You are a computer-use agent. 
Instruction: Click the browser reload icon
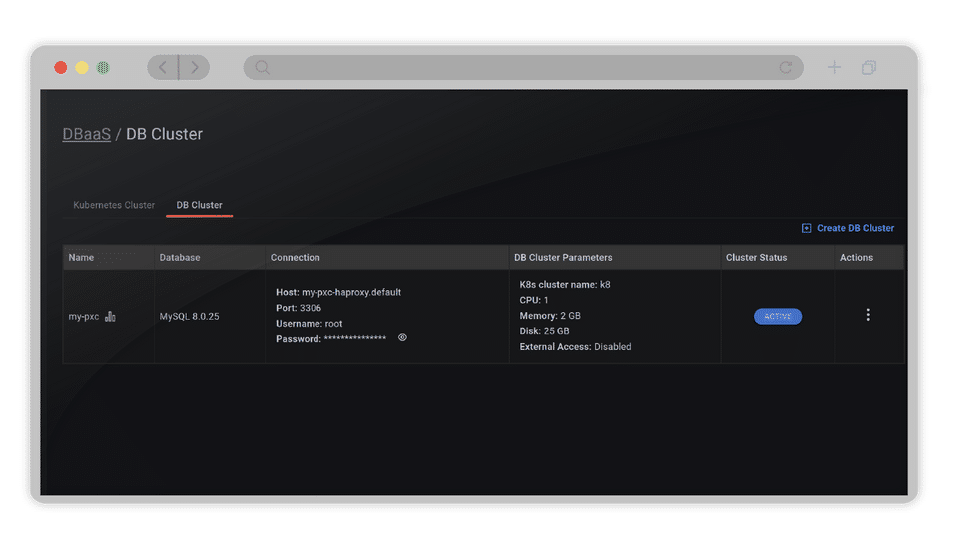(x=786, y=67)
